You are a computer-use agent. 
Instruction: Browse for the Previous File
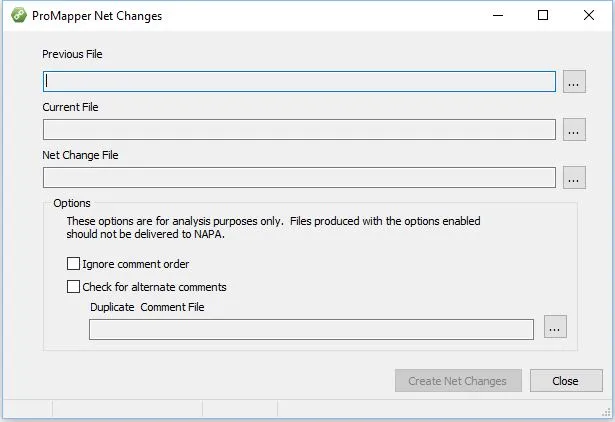pos(574,82)
